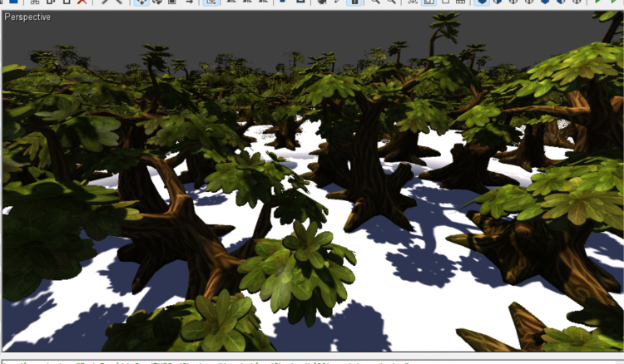Click the rotate tool beside the move tool
The image size is (624, 364).
click(156, 2)
